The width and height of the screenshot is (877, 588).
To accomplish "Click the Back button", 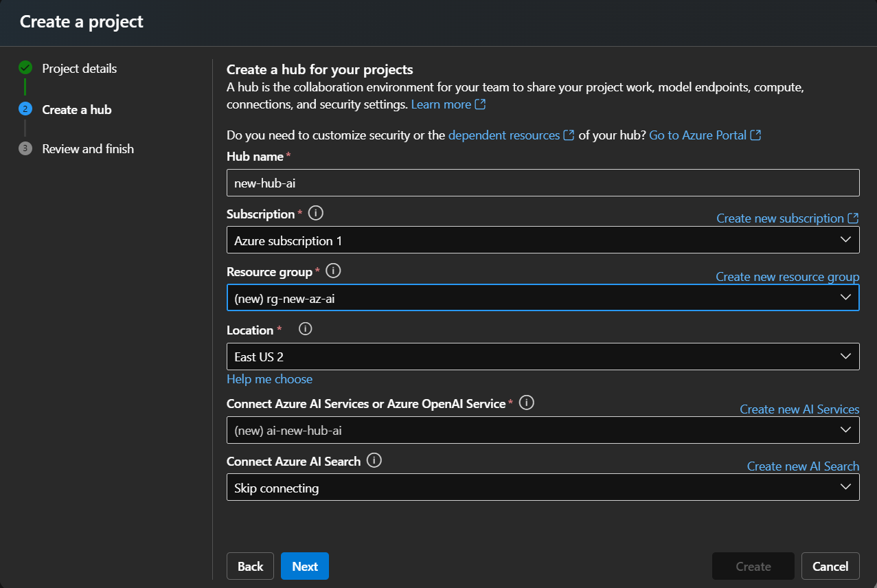I will coord(250,566).
